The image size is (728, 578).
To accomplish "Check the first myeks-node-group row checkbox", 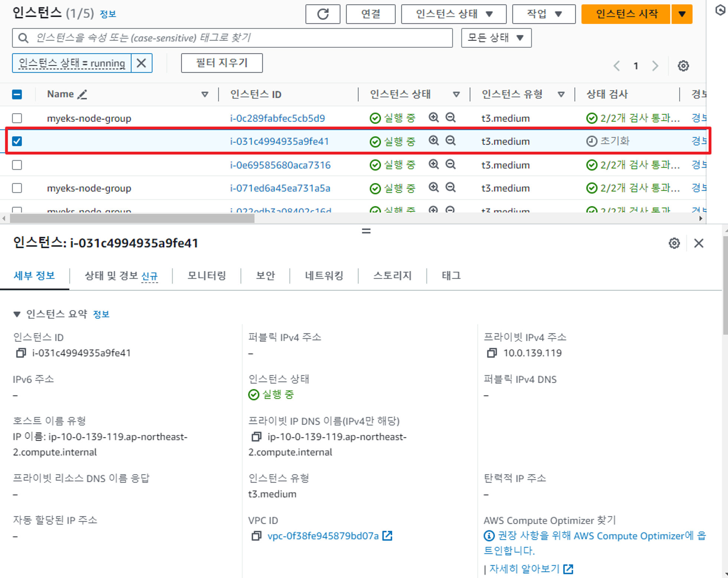I will pyautogui.click(x=17, y=118).
